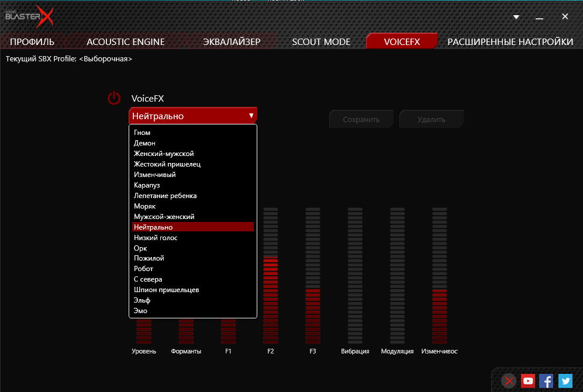Open the Sound BlasterX logo

coord(29,16)
